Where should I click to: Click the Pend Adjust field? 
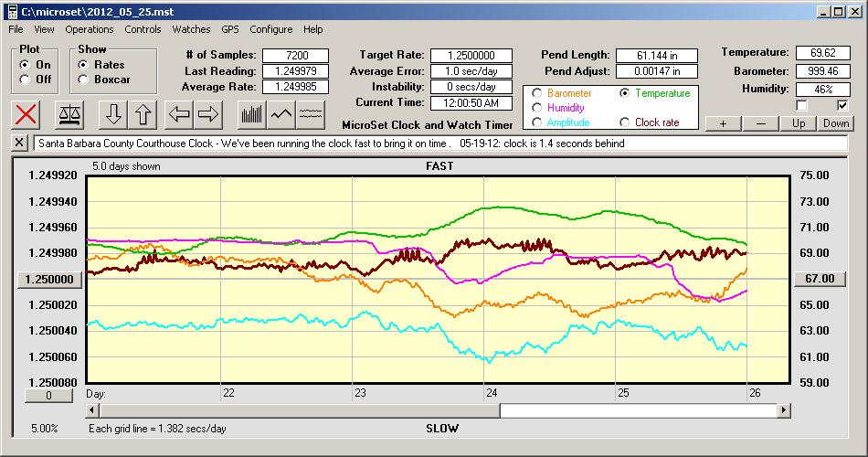(x=657, y=71)
